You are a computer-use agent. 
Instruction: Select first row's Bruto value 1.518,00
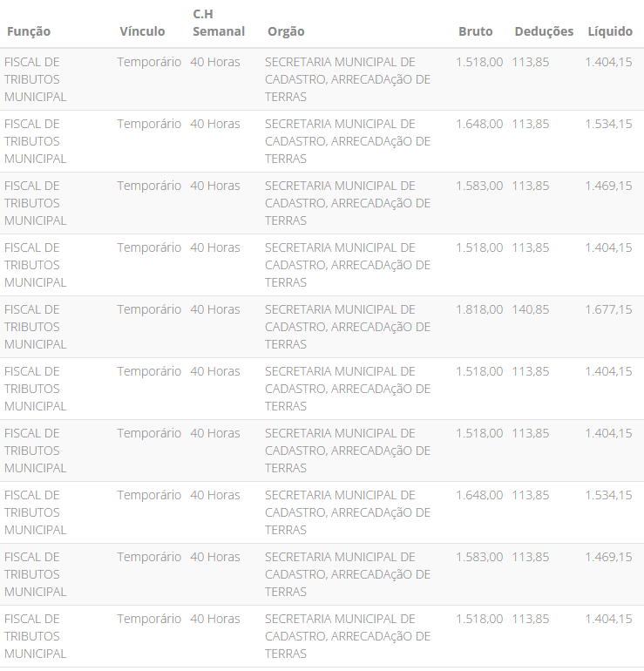coord(478,62)
